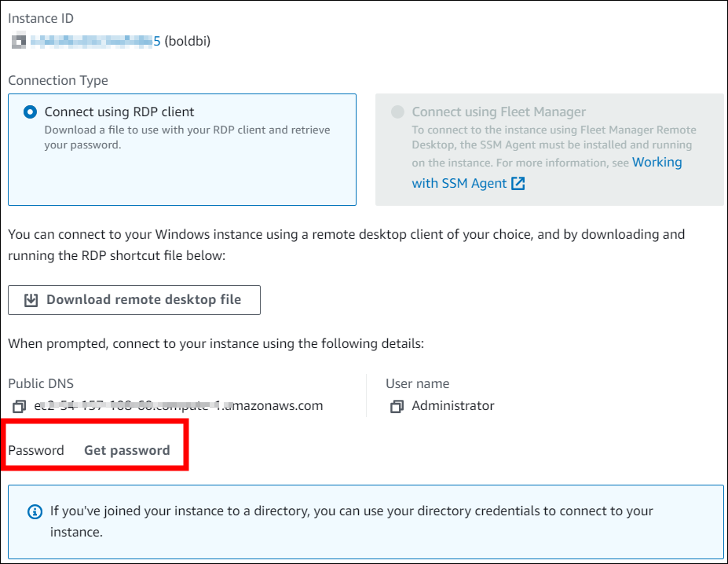Click the User name field label

point(417,383)
